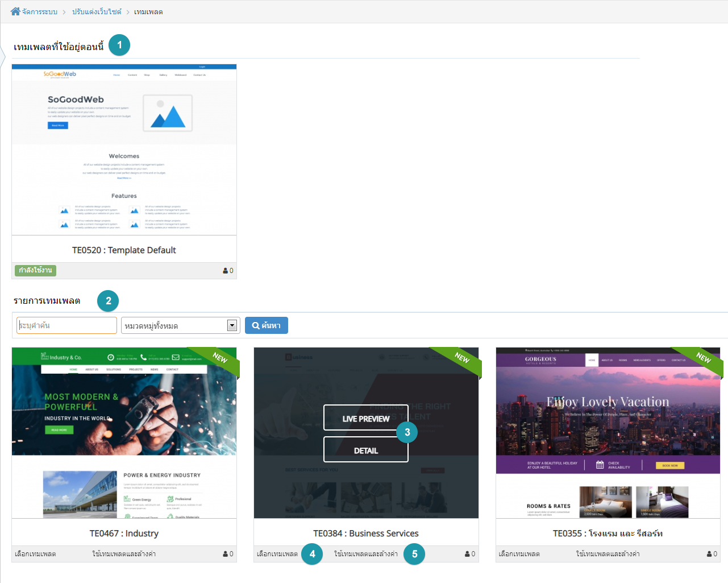The width and height of the screenshot is (728, 583).
Task: Click the green กำลังใช้งาน status badge
Action: [35, 270]
